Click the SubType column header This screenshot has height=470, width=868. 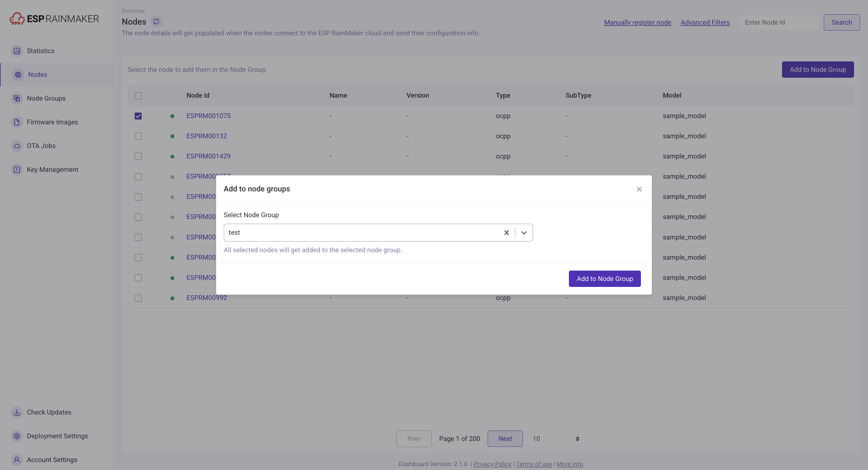click(x=578, y=96)
